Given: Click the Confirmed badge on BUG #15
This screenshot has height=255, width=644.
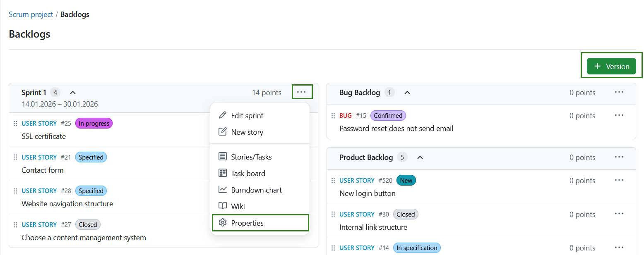Looking at the screenshot, I should pos(388,115).
